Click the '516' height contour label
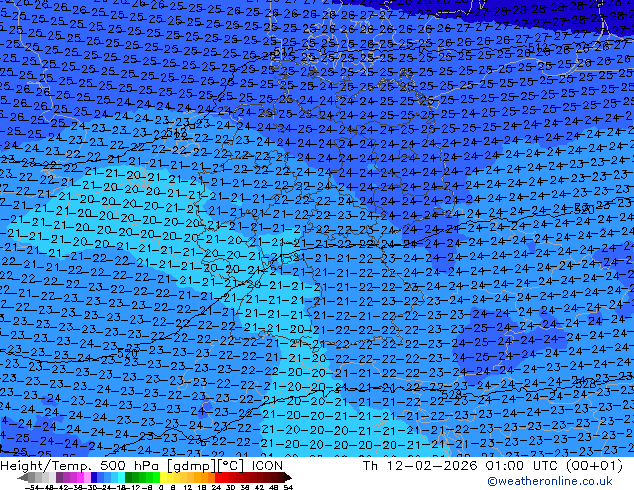 click(178, 133)
